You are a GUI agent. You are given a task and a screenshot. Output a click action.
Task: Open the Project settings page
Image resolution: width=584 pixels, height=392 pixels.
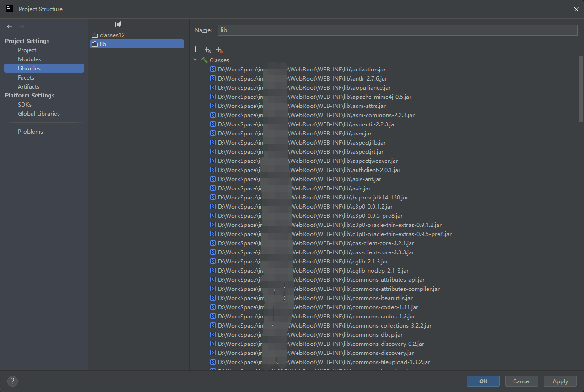coord(27,50)
